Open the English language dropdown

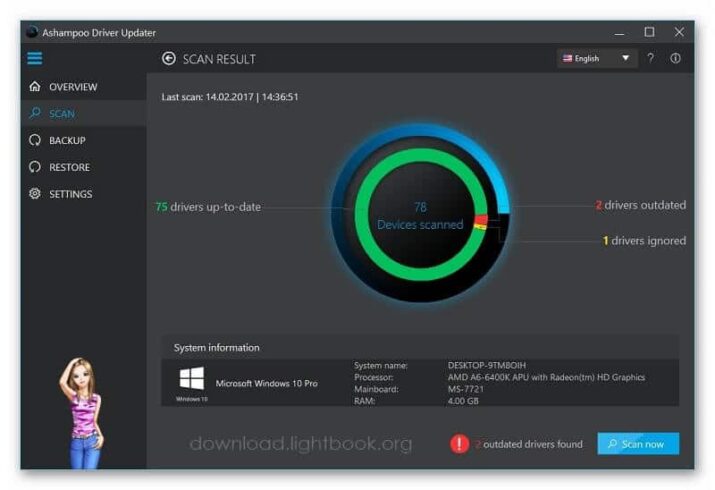coord(596,58)
